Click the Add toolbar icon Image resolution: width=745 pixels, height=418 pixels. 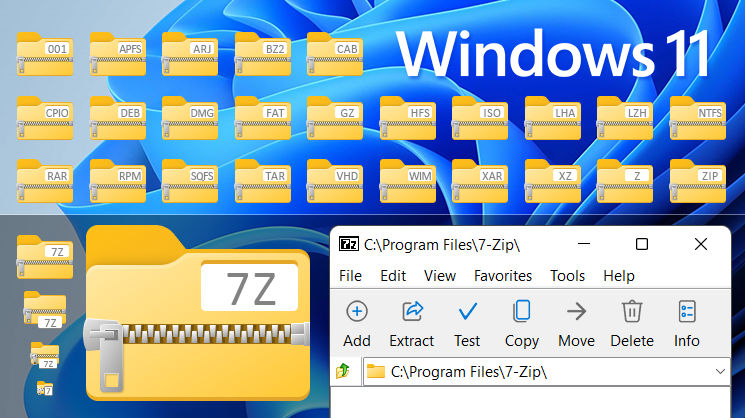pyautogui.click(x=357, y=312)
